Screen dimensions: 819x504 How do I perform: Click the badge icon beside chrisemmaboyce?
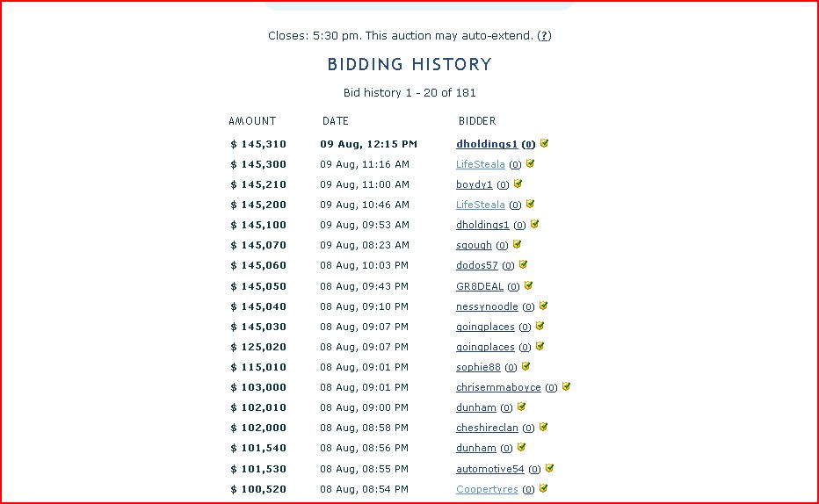click(566, 387)
